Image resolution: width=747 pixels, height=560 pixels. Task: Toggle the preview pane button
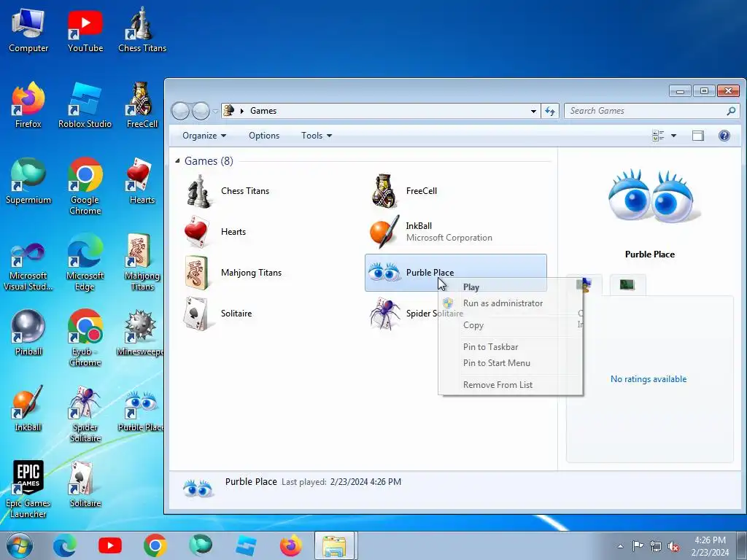(698, 136)
